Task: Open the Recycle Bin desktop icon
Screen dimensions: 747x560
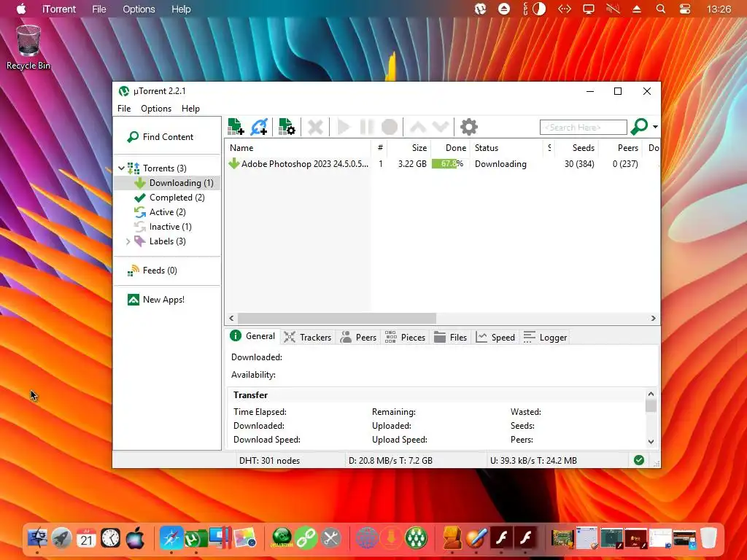Action: (x=28, y=47)
